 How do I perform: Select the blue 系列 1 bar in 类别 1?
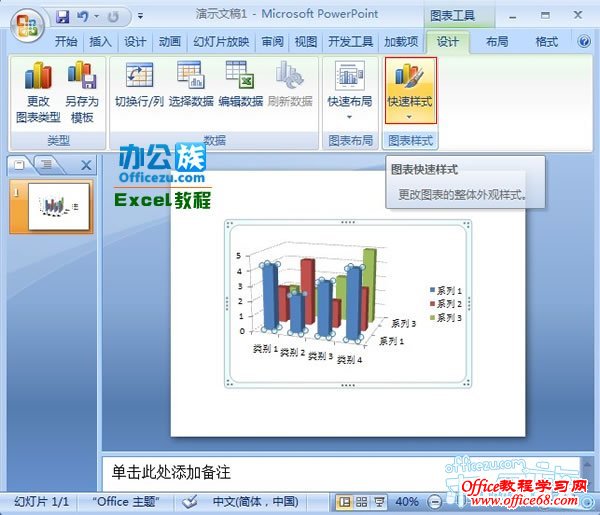pyautogui.click(x=271, y=297)
